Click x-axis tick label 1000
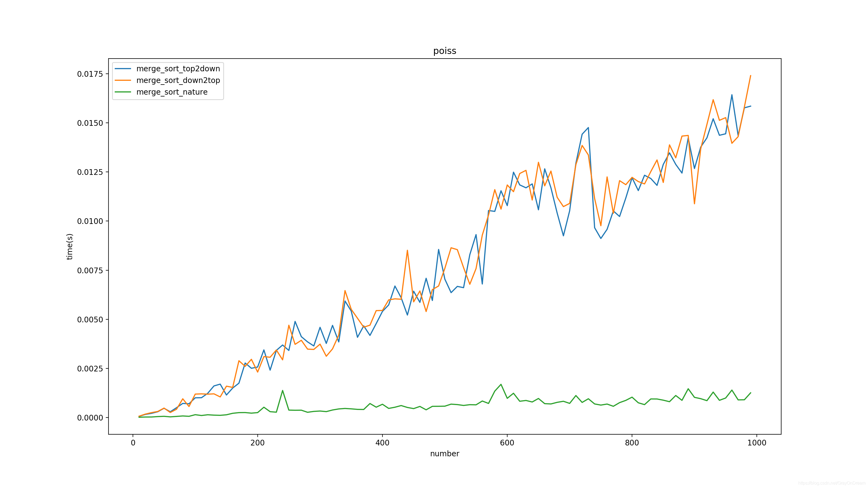868x488 pixels. 757,443
